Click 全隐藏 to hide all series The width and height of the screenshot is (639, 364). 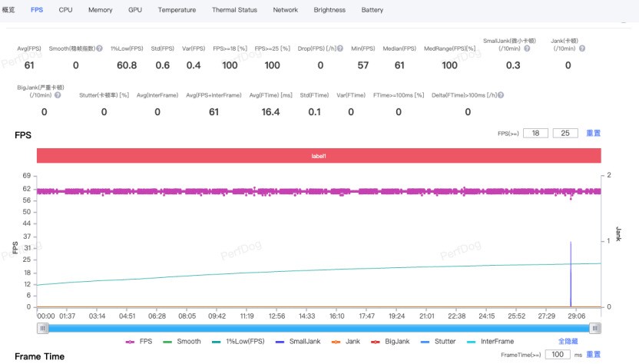568,341
